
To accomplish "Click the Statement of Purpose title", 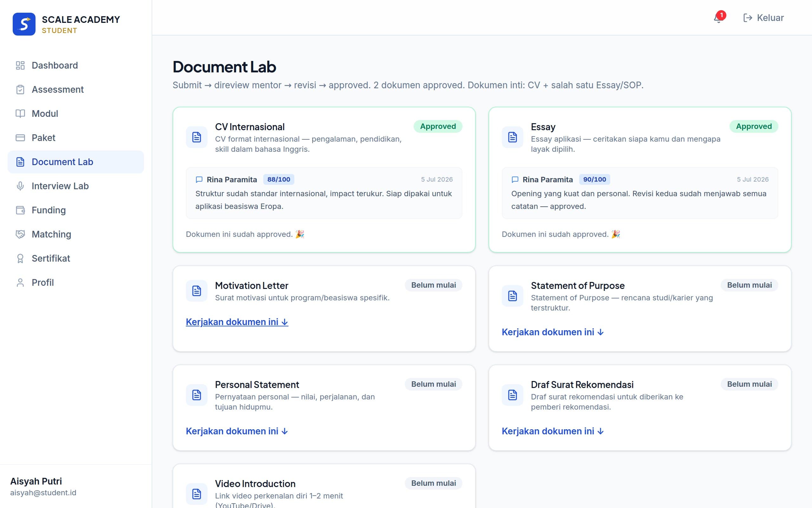I will [578, 285].
